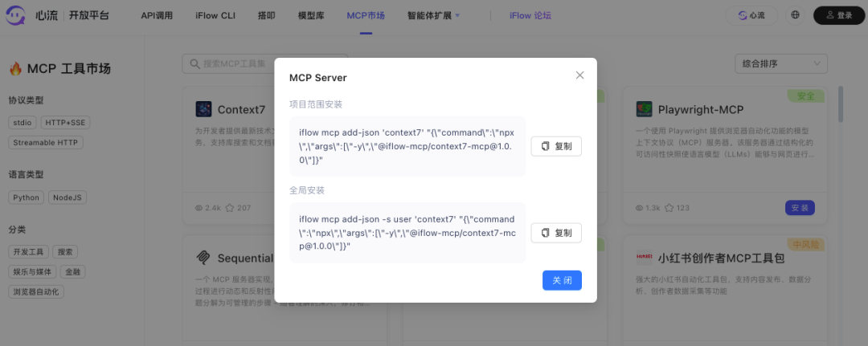868x346 pixels.
Task: Copy the global install command
Action: point(556,233)
